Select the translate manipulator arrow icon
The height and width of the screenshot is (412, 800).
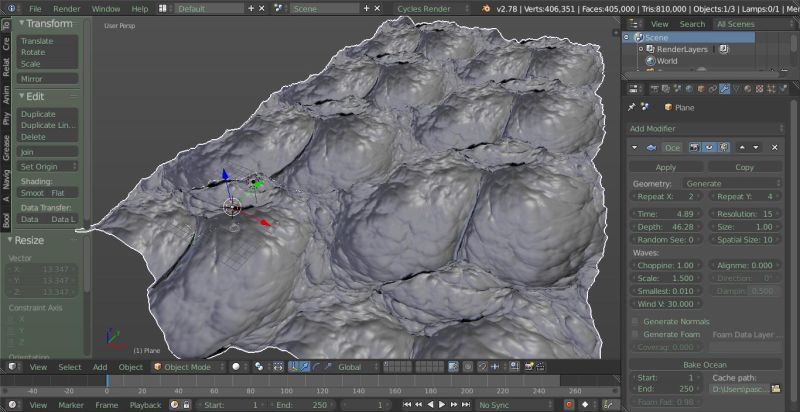pyautogui.click(x=305, y=367)
